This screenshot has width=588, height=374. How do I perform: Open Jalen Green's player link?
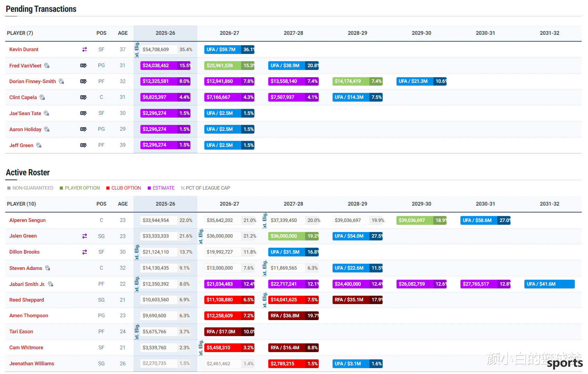point(23,236)
